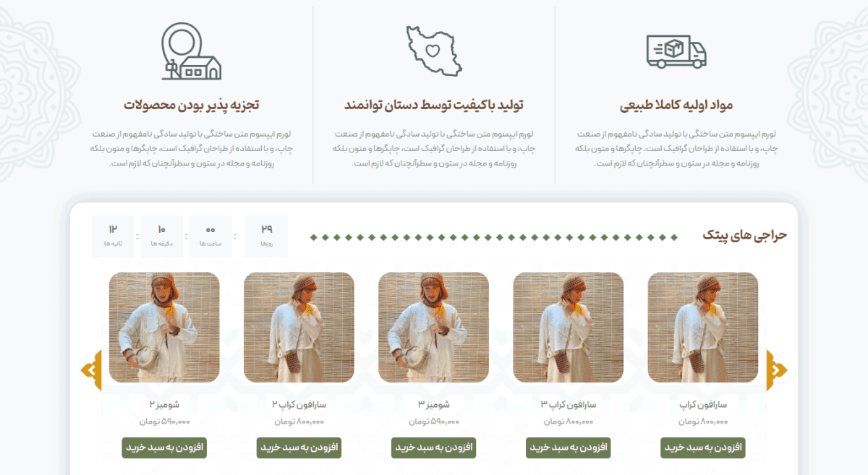Screen dimensions: 868x475
Task: Add سارافون کراپ to the shopping cart
Action: pyautogui.click(x=703, y=448)
